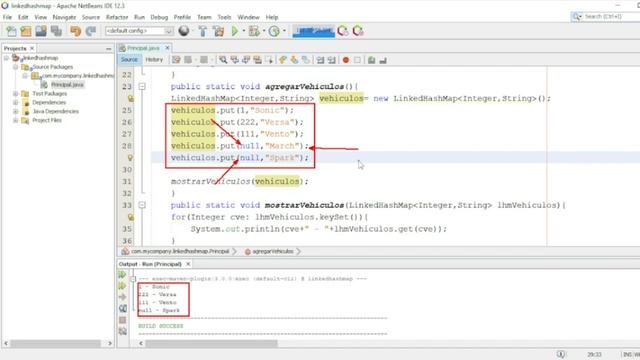Viewport: 640px width, 360px height.
Task: Minimize the Projects panel with dash button
Action: point(109,49)
